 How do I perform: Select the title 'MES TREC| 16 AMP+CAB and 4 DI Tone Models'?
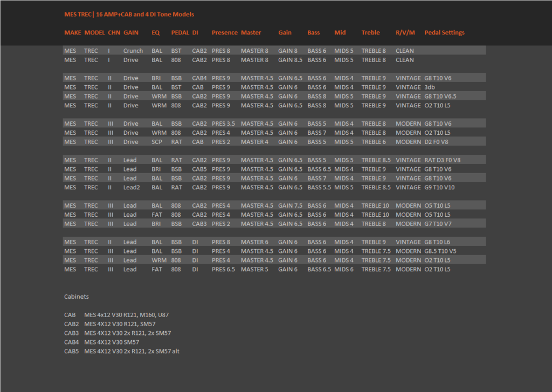129,15
